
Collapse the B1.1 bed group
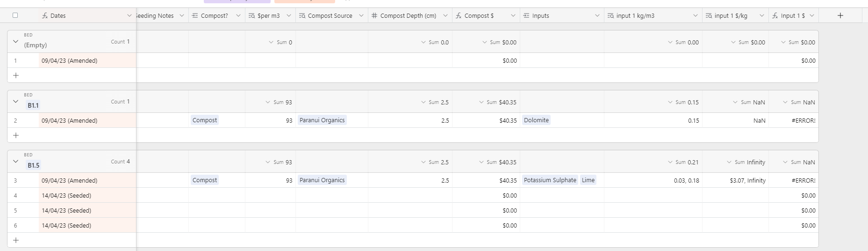[15, 102]
